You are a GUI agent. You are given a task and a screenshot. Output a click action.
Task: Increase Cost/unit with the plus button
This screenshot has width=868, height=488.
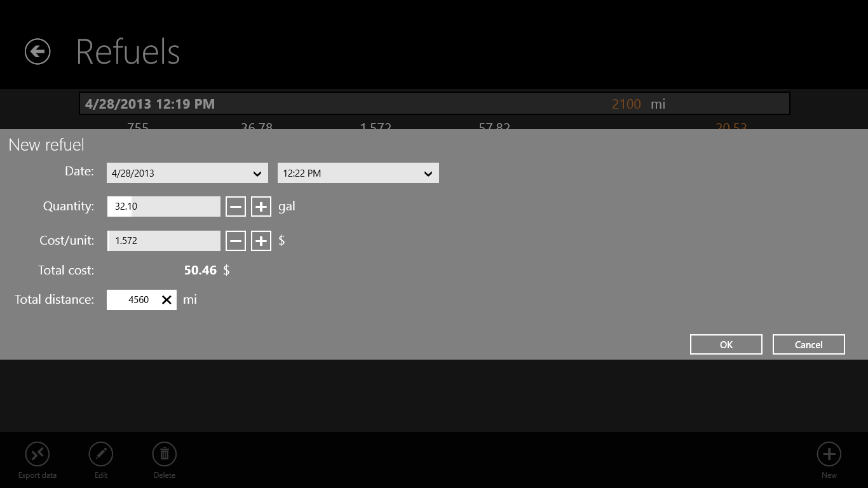(x=261, y=241)
